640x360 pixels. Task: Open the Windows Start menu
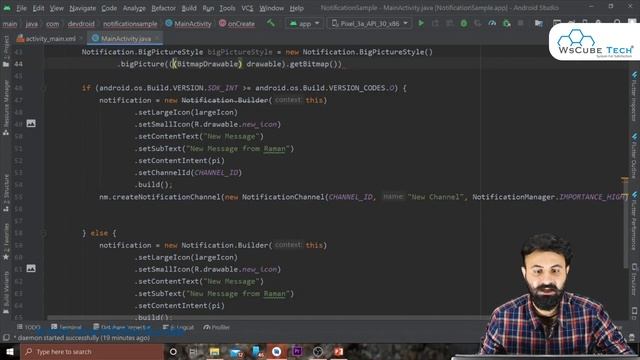[10, 351]
